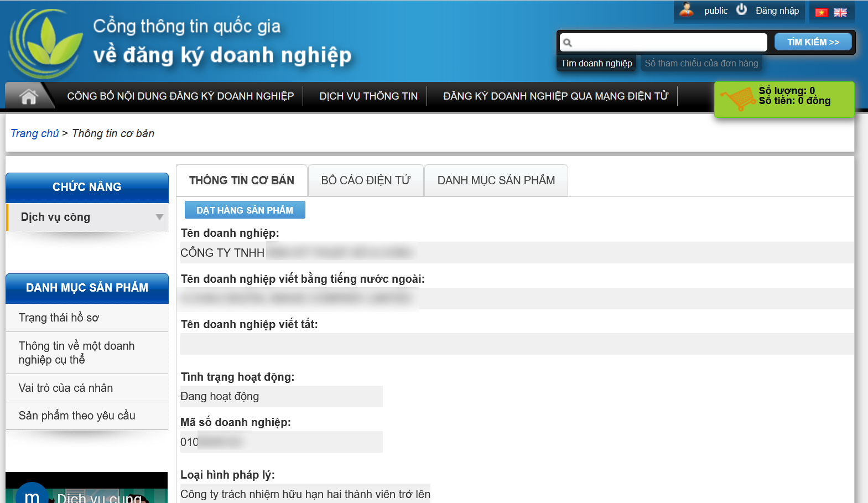Viewport: 868px width, 503px height.
Task: Click the magnifier icon in search box
Action: tap(568, 43)
